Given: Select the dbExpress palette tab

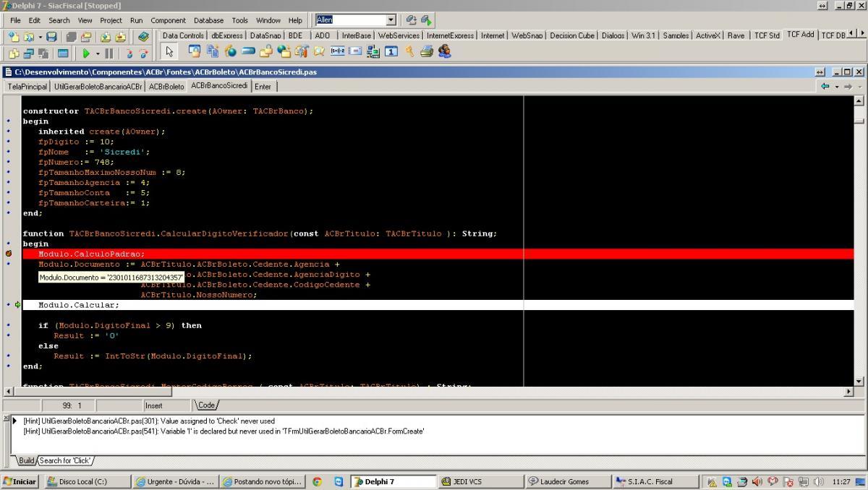Looking at the screenshot, I should pos(227,35).
